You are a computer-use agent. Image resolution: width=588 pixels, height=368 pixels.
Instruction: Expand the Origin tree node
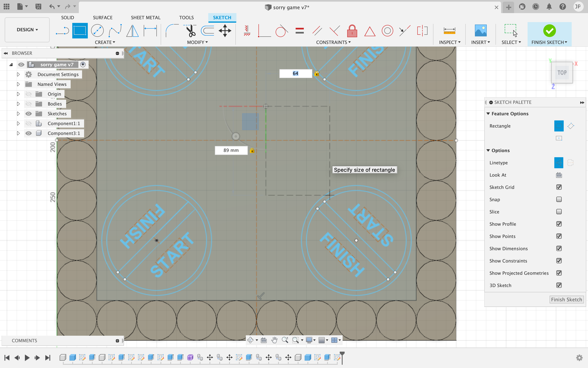point(18,94)
